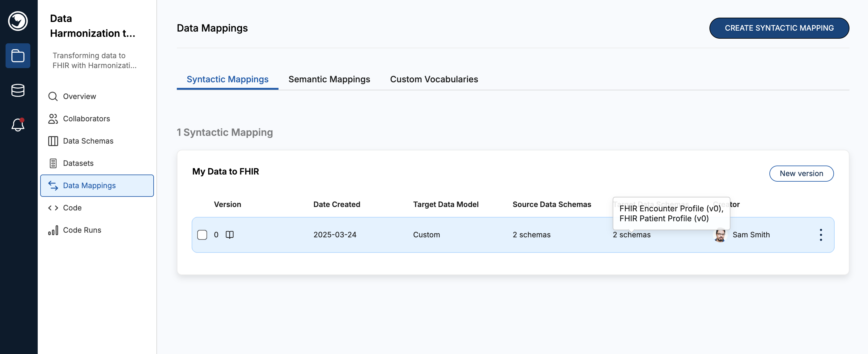
Task: Click the Data Mappings arrows icon
Action: (53, 186)
